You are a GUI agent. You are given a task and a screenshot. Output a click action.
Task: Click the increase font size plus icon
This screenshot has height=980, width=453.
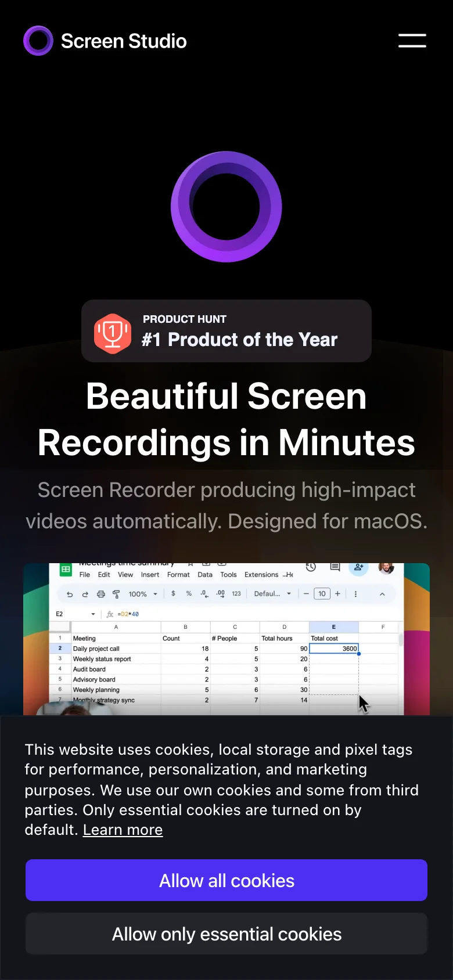coord(337,593)
